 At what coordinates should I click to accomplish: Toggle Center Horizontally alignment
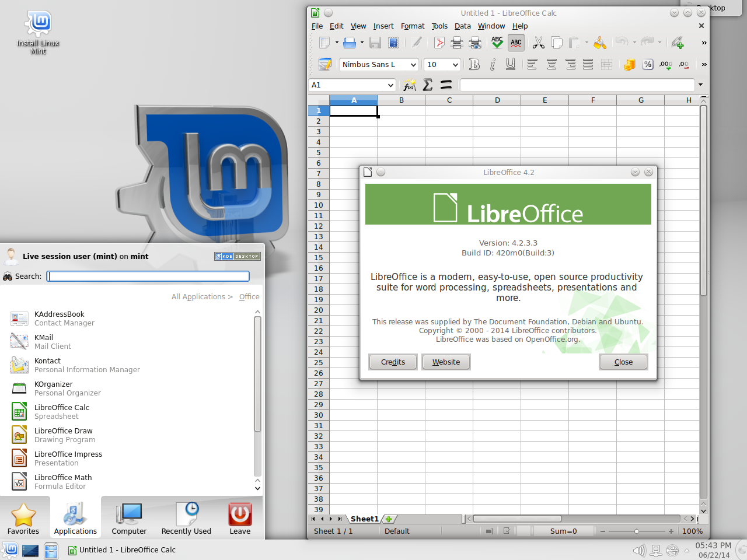551,65
